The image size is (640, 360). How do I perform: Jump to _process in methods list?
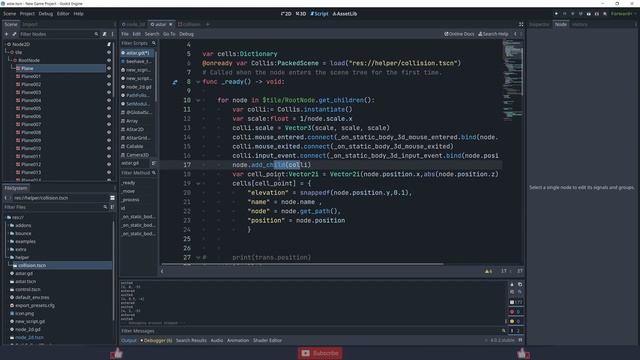point(131,200)
